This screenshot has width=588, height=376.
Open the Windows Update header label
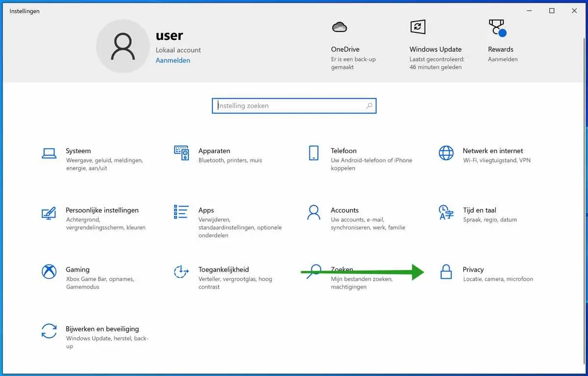coord(435,49)
